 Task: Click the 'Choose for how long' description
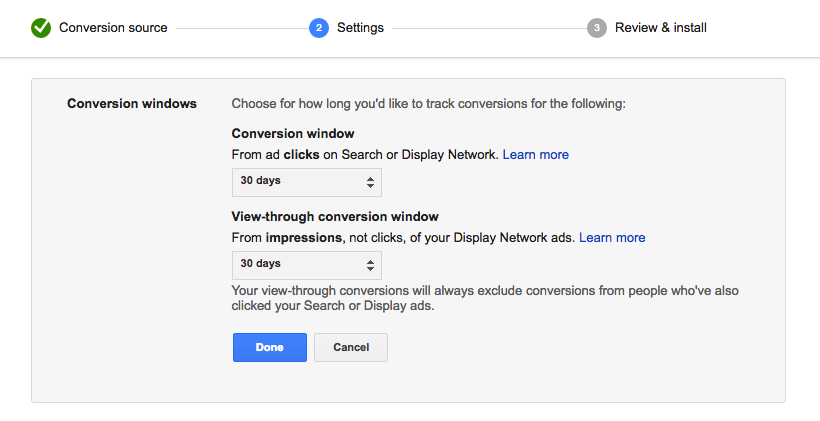coord(428,104)
